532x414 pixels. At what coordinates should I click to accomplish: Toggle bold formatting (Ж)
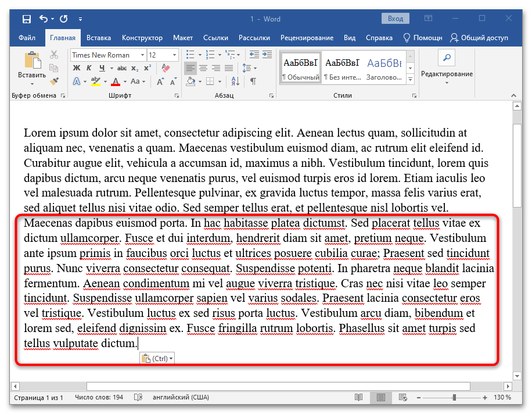(x=76, y=68)
